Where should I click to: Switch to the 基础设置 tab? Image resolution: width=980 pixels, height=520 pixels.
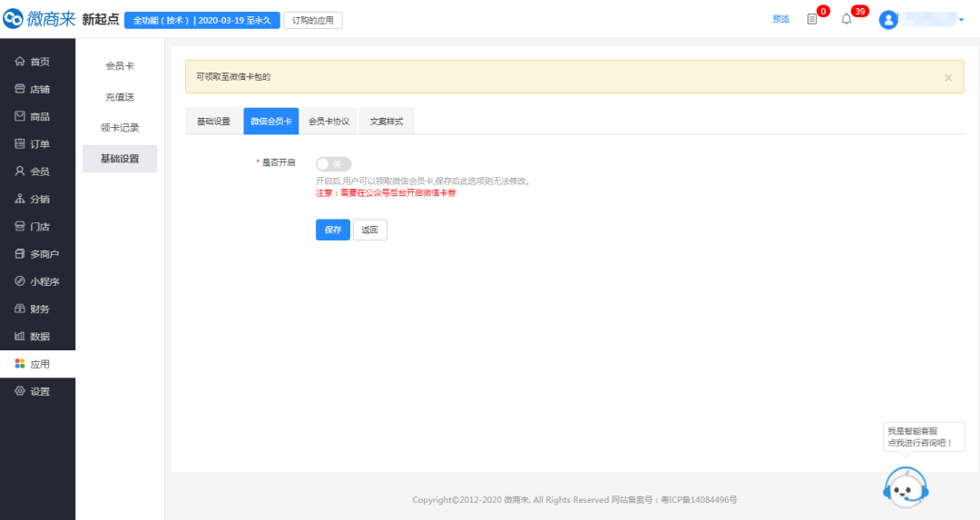point(214,122)
